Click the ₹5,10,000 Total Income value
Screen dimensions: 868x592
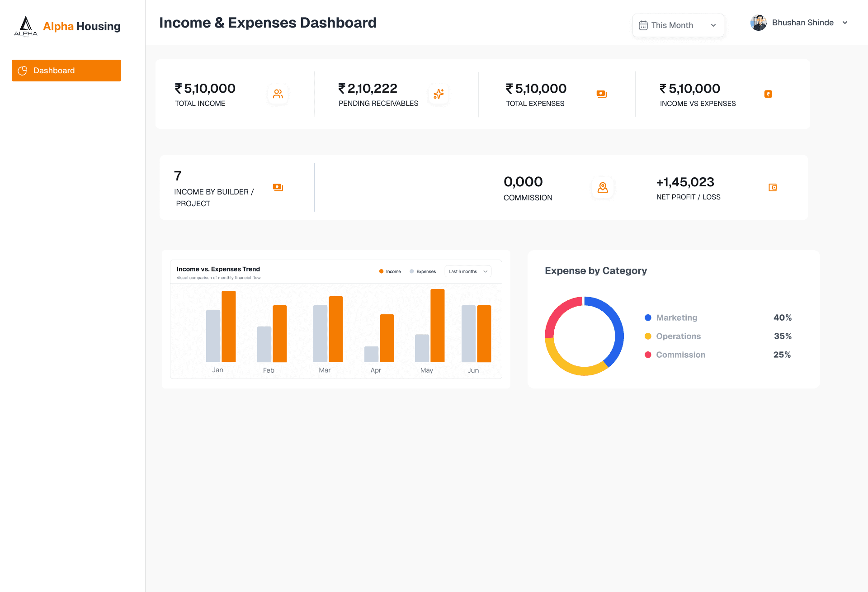click(205, 88)
